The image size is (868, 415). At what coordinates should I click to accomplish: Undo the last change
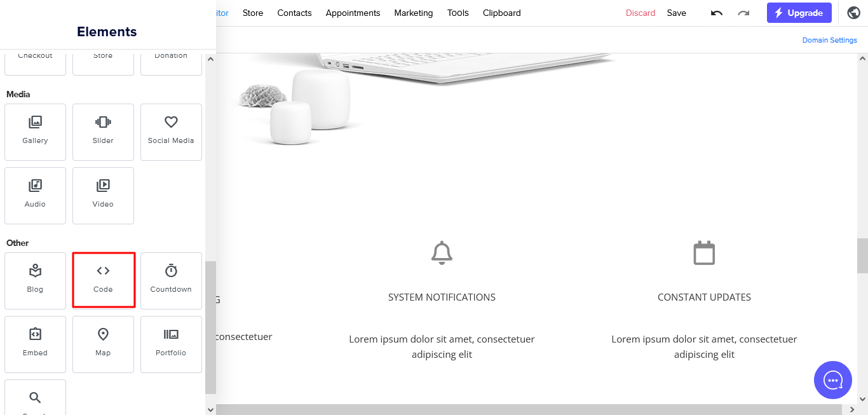[717, 13]
